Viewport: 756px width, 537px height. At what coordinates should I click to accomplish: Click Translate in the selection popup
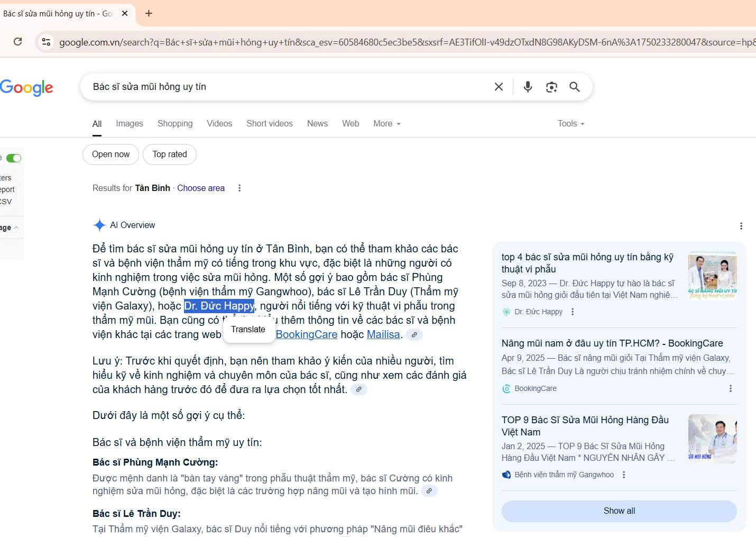tap(248, 330)
